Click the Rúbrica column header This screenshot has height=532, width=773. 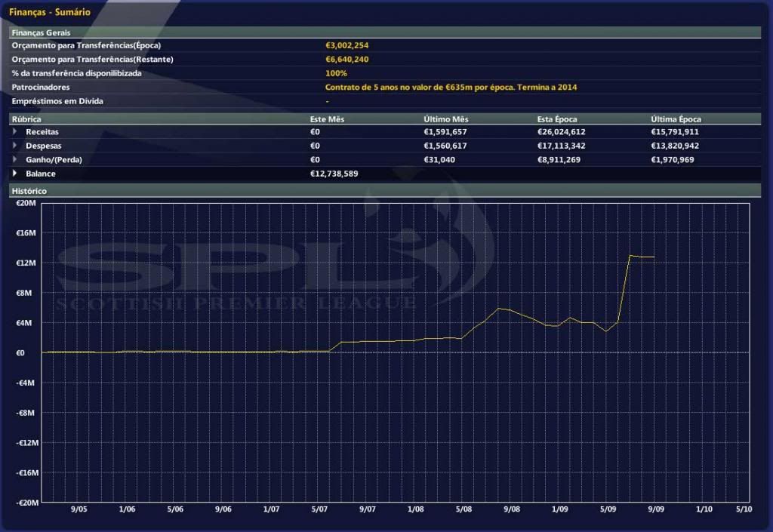(x=26, y=119)
